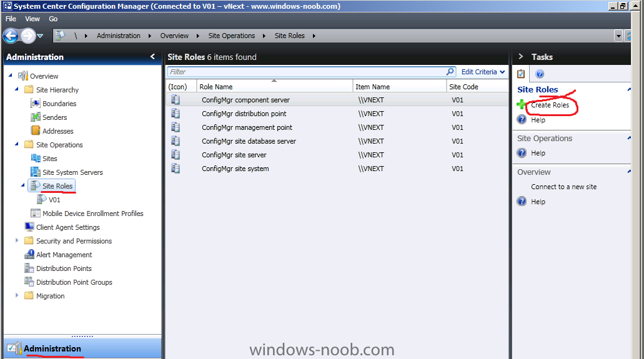The height and width of the screenshot is (359, 644).
Task: Select the ConfigMgr site server row
Action: pos(337,155)
